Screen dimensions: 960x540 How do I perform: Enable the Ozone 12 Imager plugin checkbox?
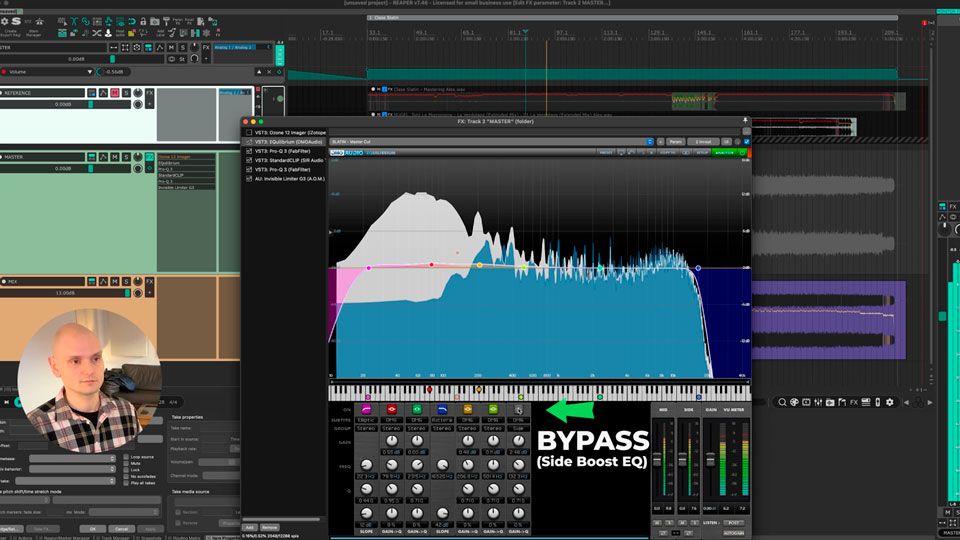248,132
